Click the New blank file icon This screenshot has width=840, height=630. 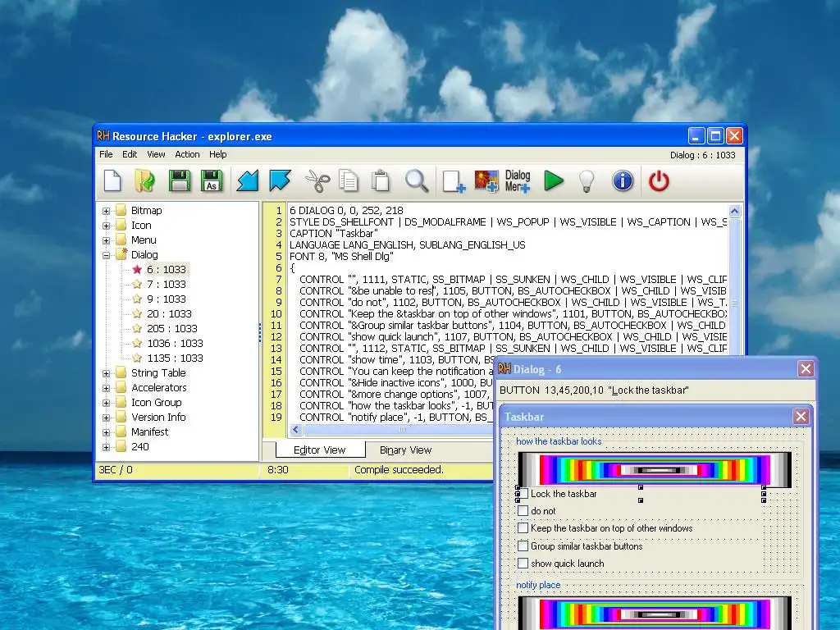coord(112,180)
